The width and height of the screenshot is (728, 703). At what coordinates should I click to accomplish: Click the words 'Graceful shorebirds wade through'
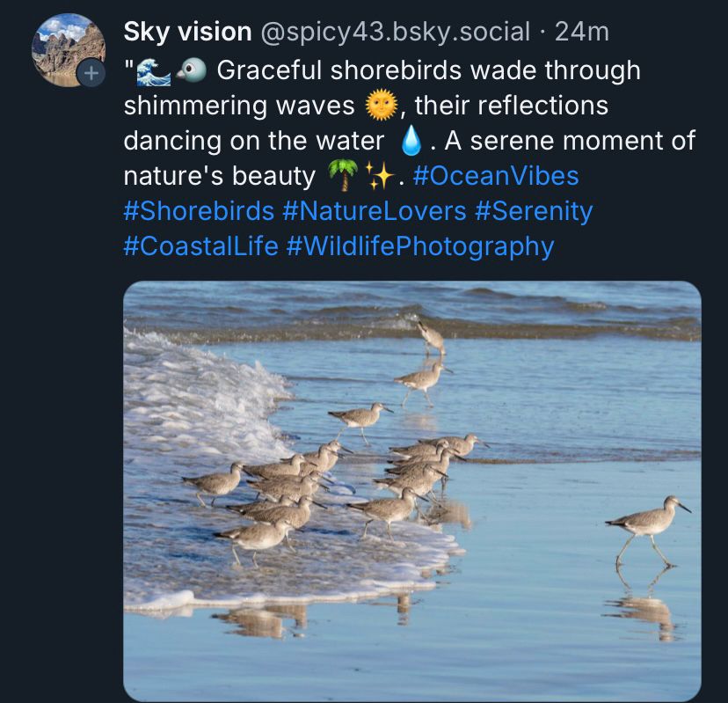428,70
